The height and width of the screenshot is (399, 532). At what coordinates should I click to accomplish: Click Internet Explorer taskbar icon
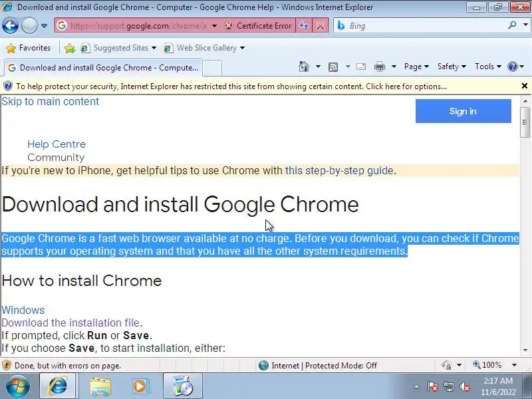pyautogui.click(x=58, y=386)
